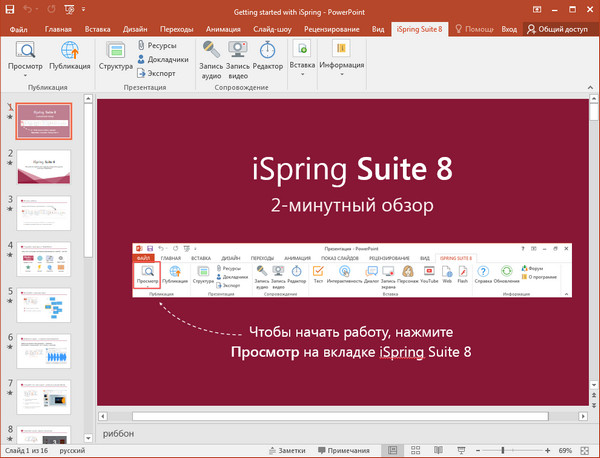Image resolution: width=600 pixels, height=458 pixels.
Task: Open the Редактор (Editor) clock icon
Action: [x=268, y=50]
